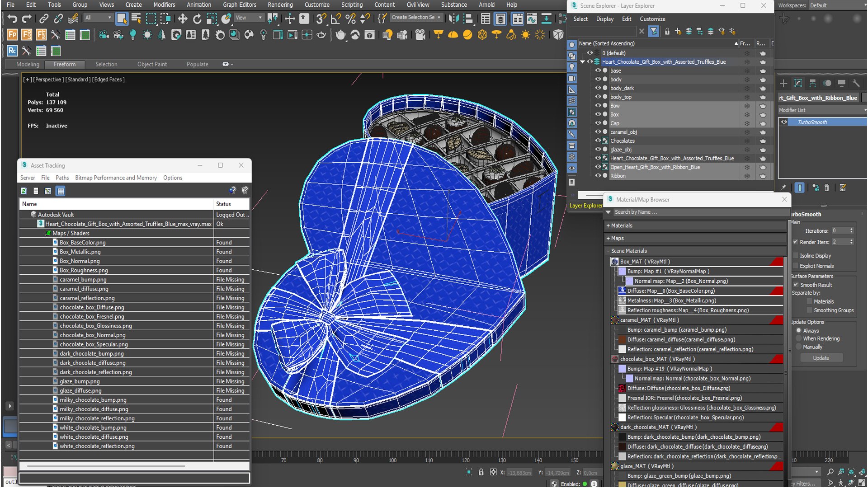Select the Select and Move tool

(x=183, y=19)
